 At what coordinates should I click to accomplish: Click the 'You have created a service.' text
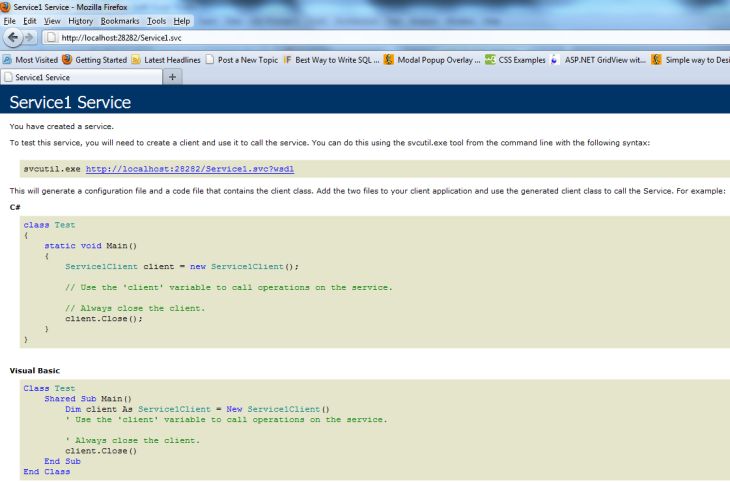[61, 126]
